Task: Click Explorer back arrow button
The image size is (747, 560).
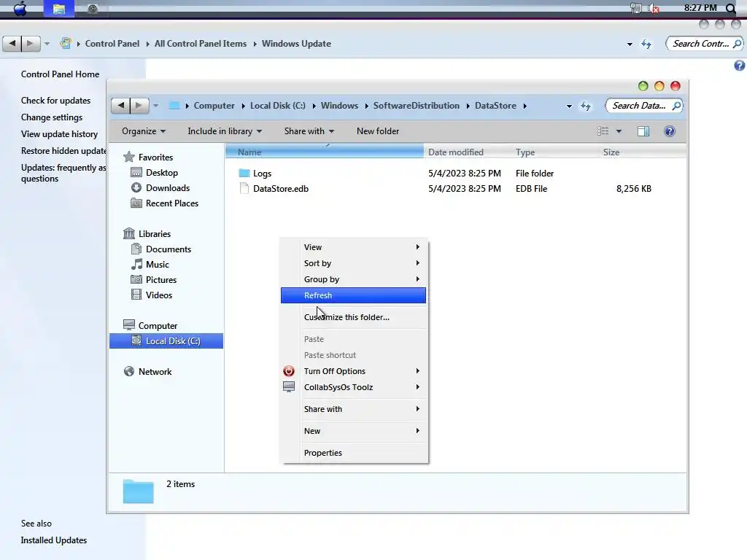Action: (x=121, y=105)
